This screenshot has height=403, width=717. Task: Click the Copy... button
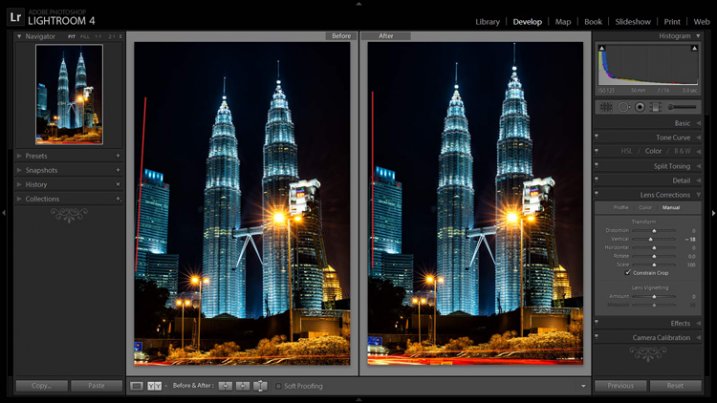point(42,386)
